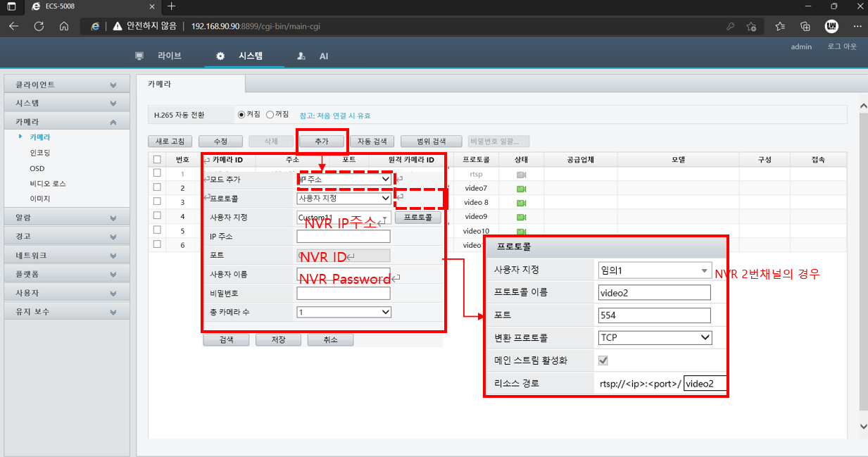Click the green camera status icon for video7
This screenshot has height=457, width=868.
pyautogui.click(x=522, y=189)
